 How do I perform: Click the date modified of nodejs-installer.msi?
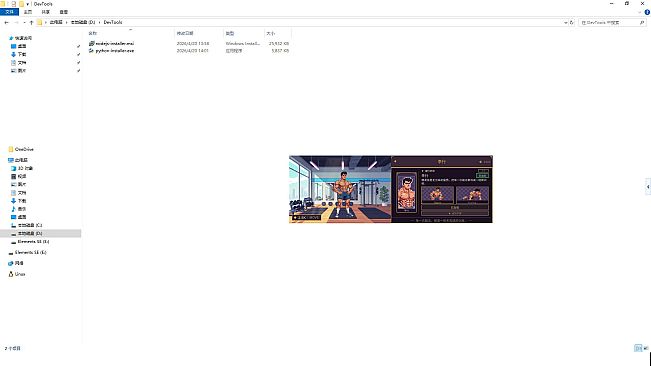(193, 43)
